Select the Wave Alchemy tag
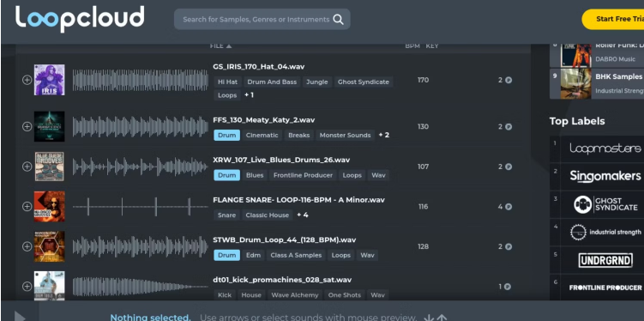This screenshot has height=321, width=644. tap(295, 294)
